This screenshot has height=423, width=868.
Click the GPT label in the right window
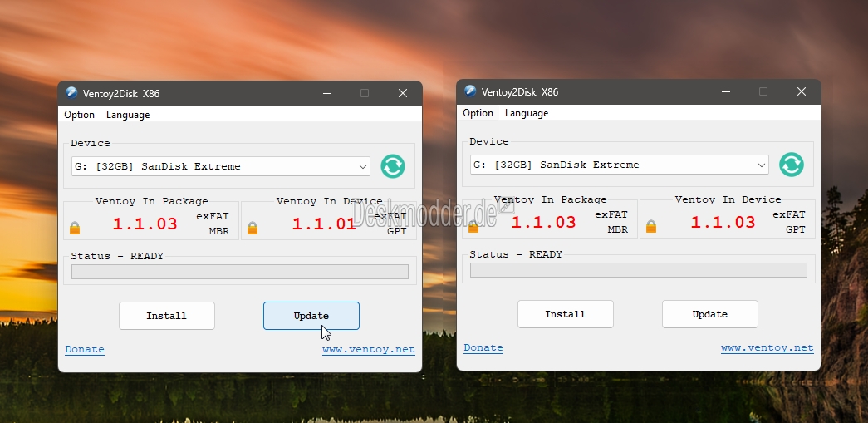tap(796, 229)
